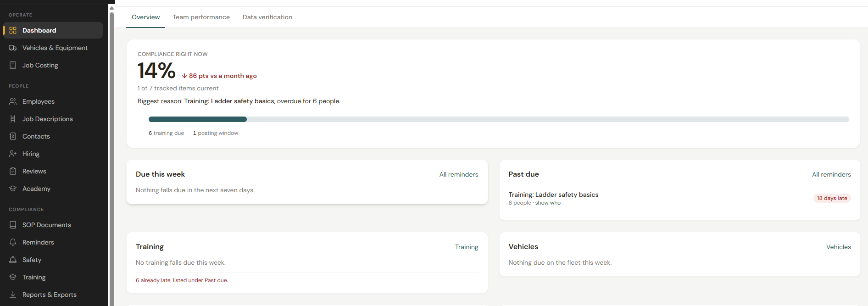Viewport: 868px width, 306px height.
Task: Click the Job Descriptions icon
Action: (13, 119)
